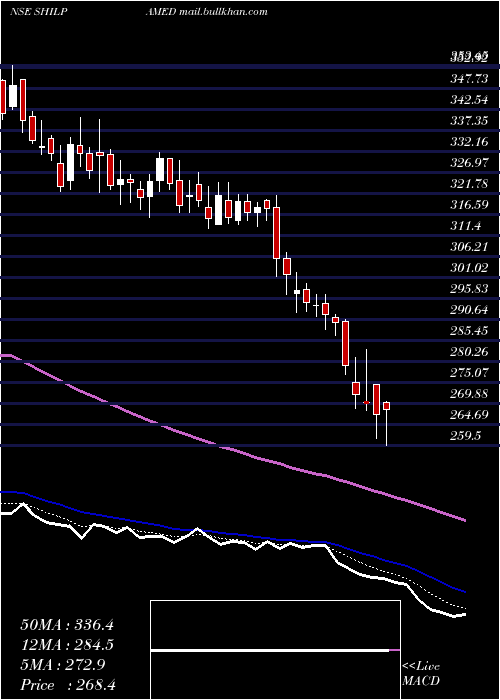Click the 342.54 price axis label
This screenshot has height=700, width=500.
coord(469,100)
